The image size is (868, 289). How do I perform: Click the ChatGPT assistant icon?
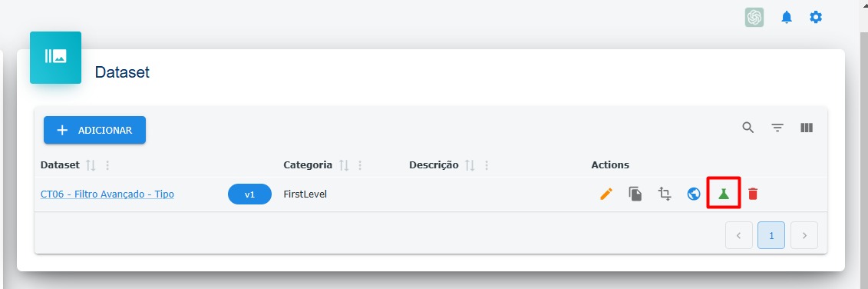(x=754, y=17)
